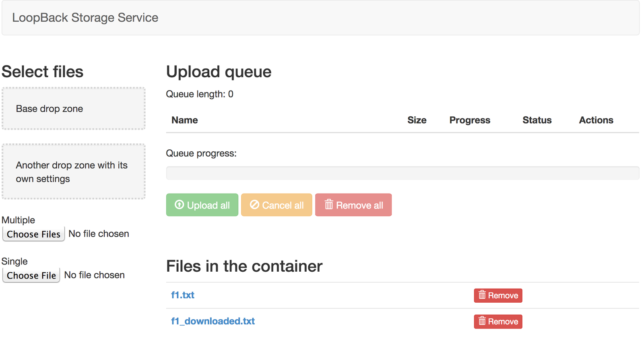The height and width of the screenshot is (351, 644).
Task: Click the Upload all button
Action: pos(202,205)
